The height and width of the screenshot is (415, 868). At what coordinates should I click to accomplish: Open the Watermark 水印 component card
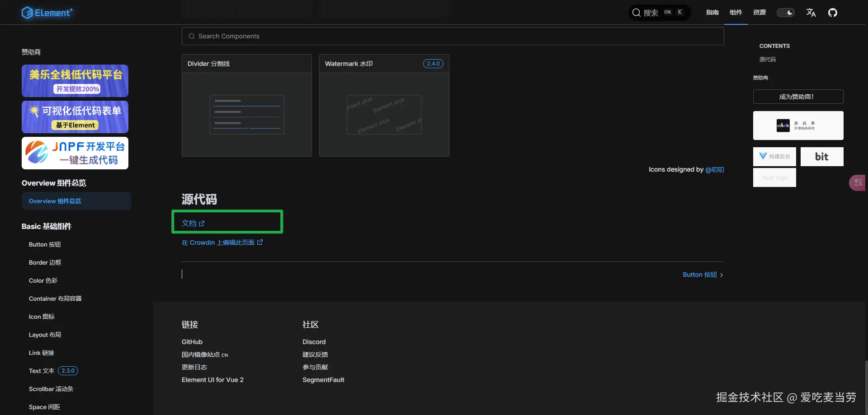pos(384,106)
